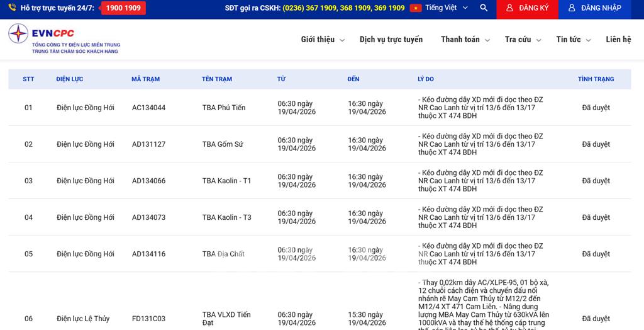Expand the Thanh toán menu
Image resolution: width=644 pixels, height=330 pixels.
(x=465, y=40)
